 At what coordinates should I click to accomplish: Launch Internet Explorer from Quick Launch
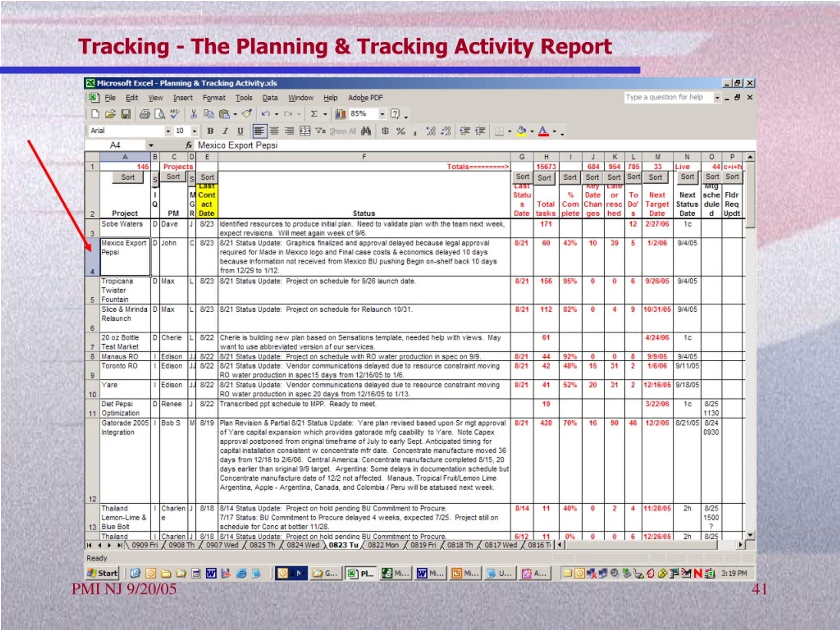click(241, 574)
